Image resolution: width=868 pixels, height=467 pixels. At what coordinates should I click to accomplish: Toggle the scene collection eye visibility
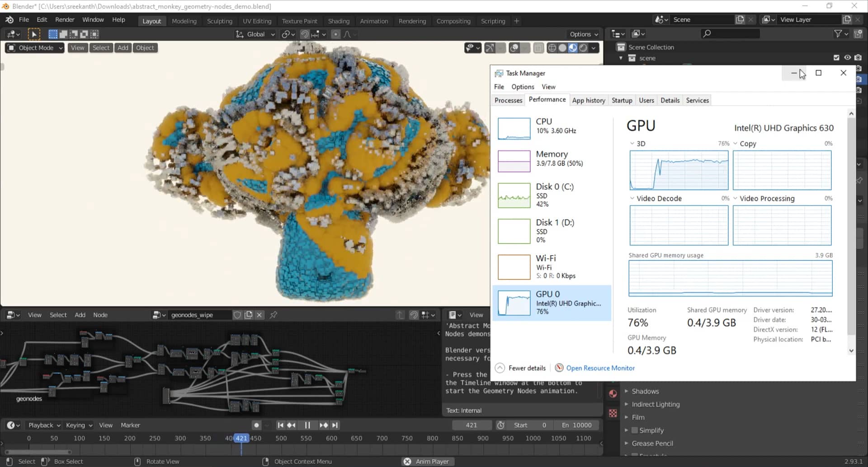847,58
